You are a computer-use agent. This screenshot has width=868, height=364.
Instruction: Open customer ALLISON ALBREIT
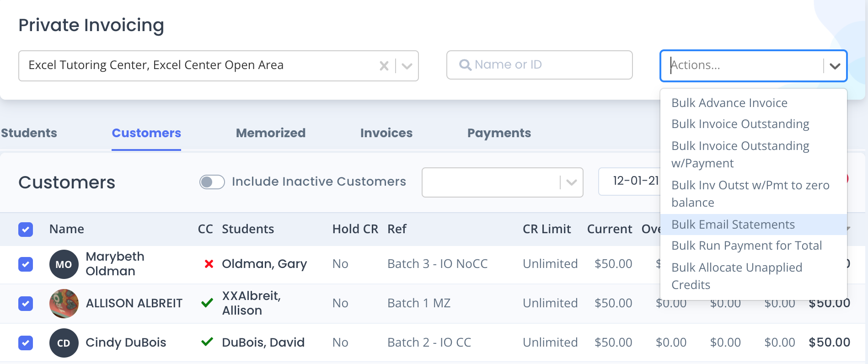pos(134,303)
